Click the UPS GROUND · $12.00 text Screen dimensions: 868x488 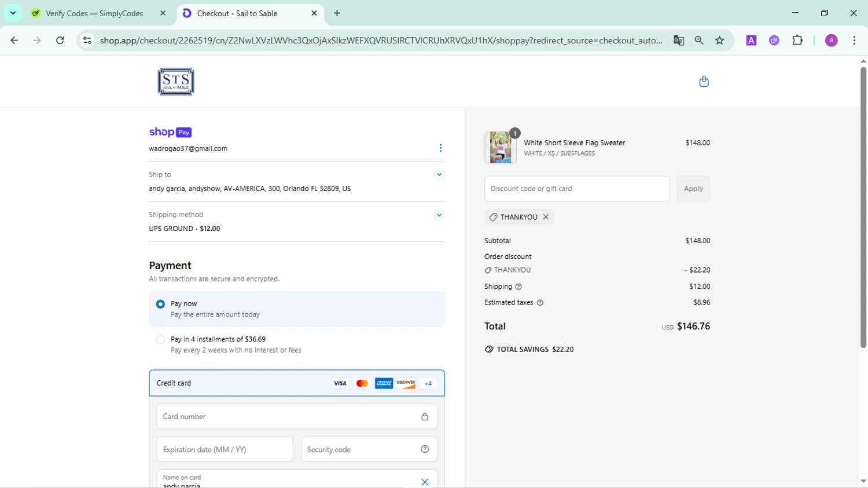click(185, 229)
